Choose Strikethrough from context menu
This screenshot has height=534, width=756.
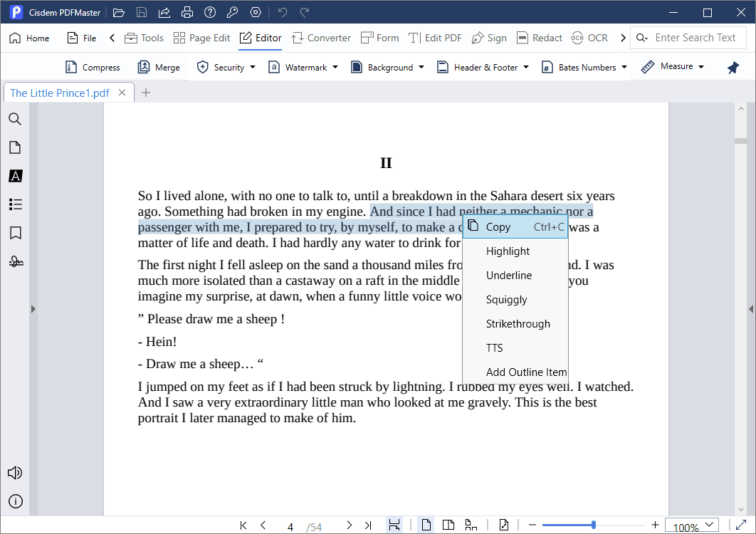(x=515, y=324)
